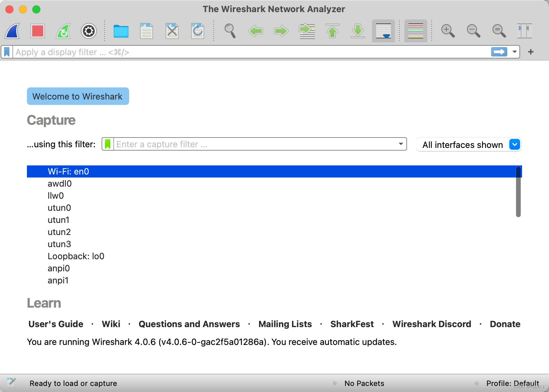Open Donate link
This screenshot has height=392, width=549.
point(505,324)
